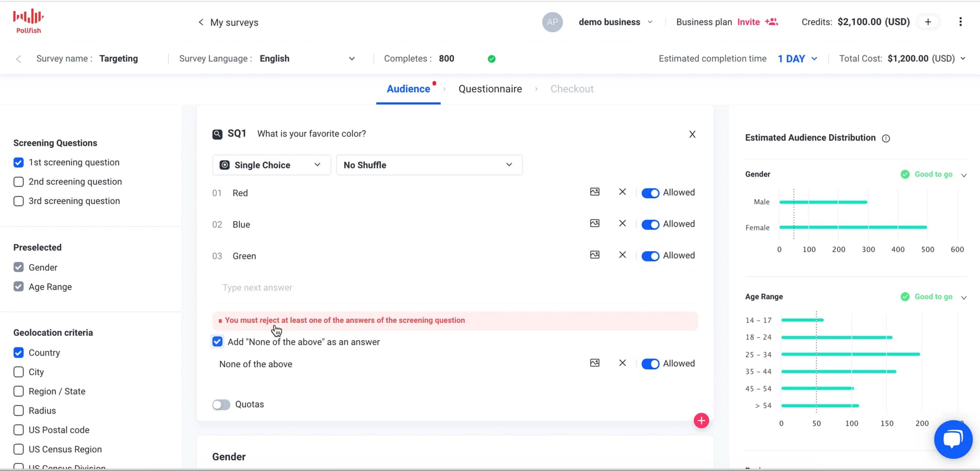Edit the Red answer text
The height and width of the screenshot is (471, 980).
click(x=240, y=193)
